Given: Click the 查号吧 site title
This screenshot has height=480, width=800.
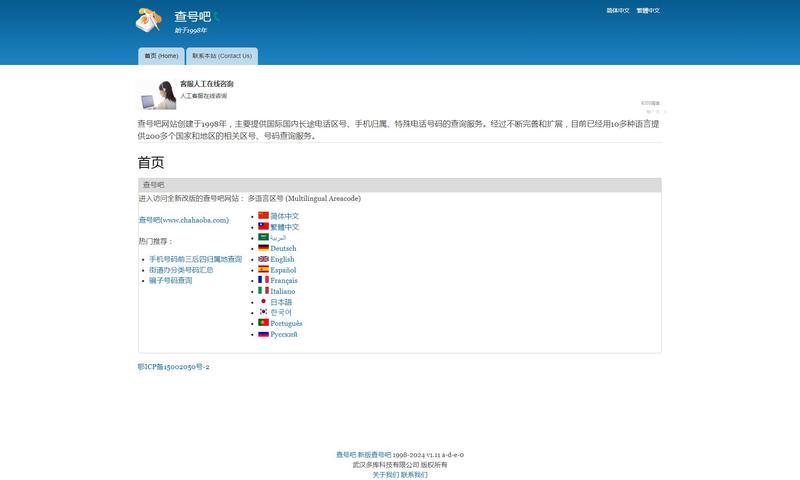Looking at the screenshot, I should [192, 17].
